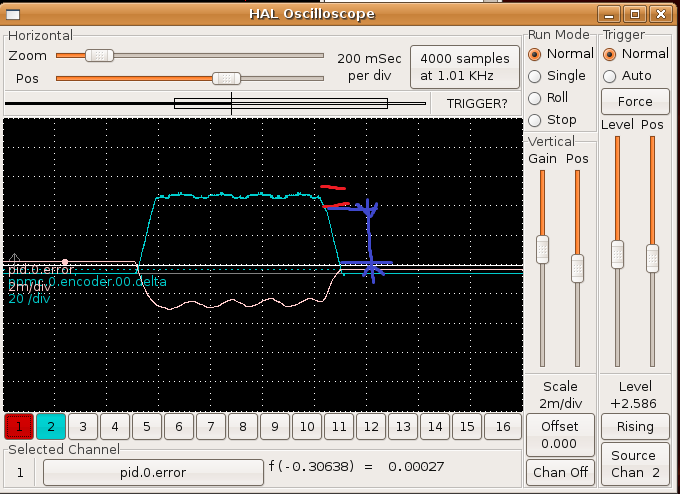Select channel 1 button
The height and width of the screenshot is (494, 680).
click(19, 427)
